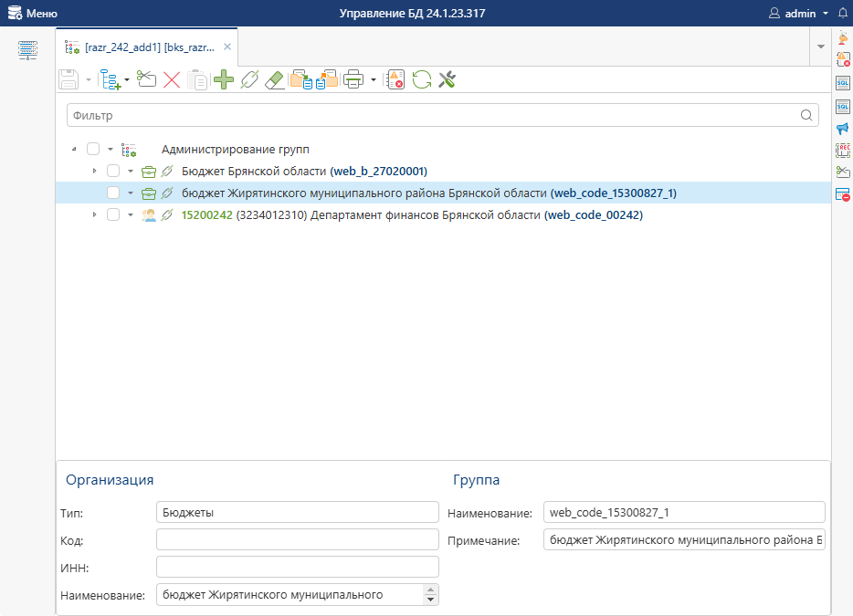
Task: Click link icon on бюджет Жирятинского row
Action: tap(167, 193)
